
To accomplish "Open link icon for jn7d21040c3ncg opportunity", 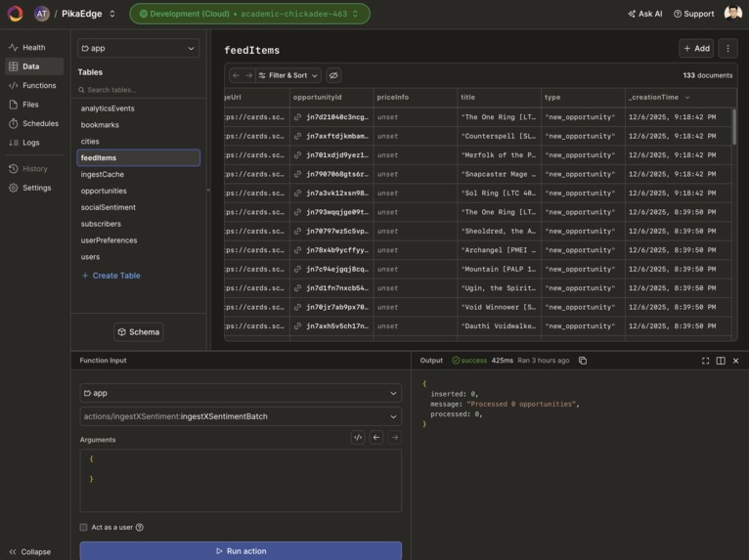I will click(x=297, y=117).
